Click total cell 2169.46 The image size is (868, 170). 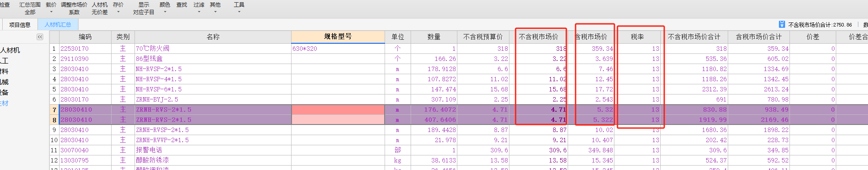[759, 120]
